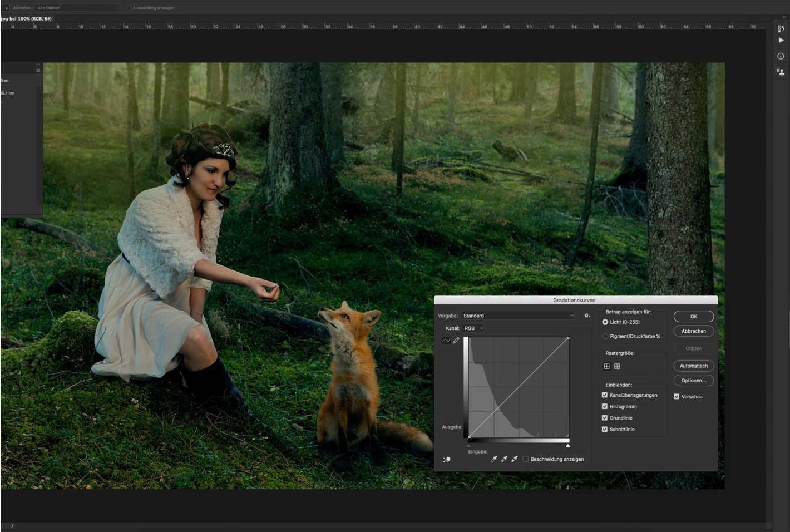Viewport: 790px width, 532px height.
Task: Open the Info panel icon
Action: tap(781, 56)
